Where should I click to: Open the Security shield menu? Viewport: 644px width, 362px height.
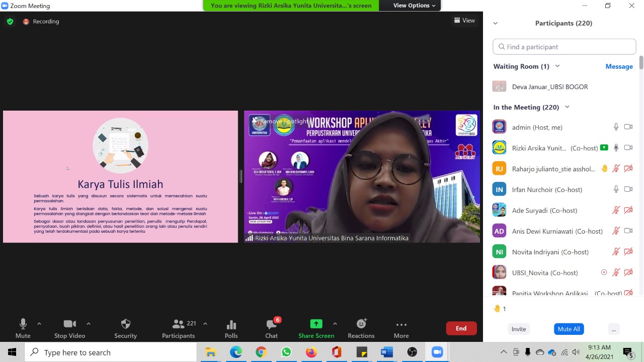125,329
